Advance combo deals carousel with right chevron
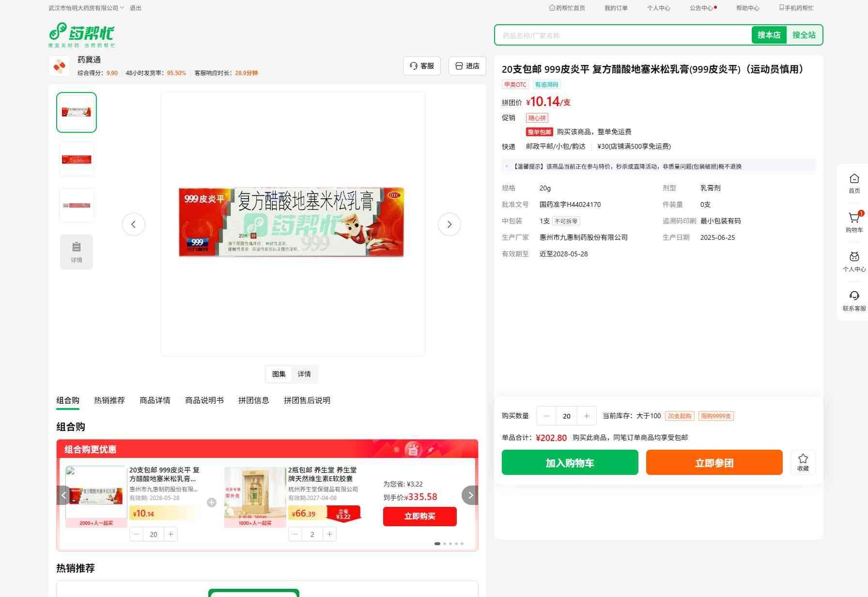 (470, 495)
